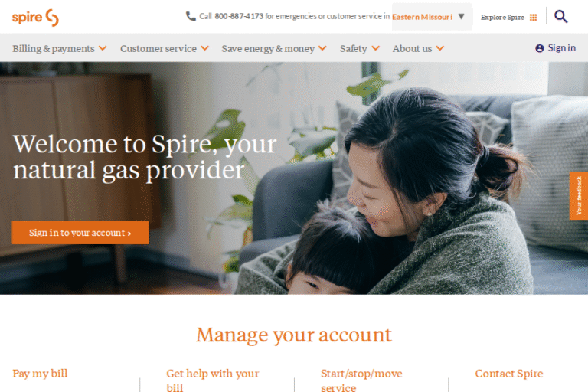Click the Pay my bill link

click(x=40, y=374)
